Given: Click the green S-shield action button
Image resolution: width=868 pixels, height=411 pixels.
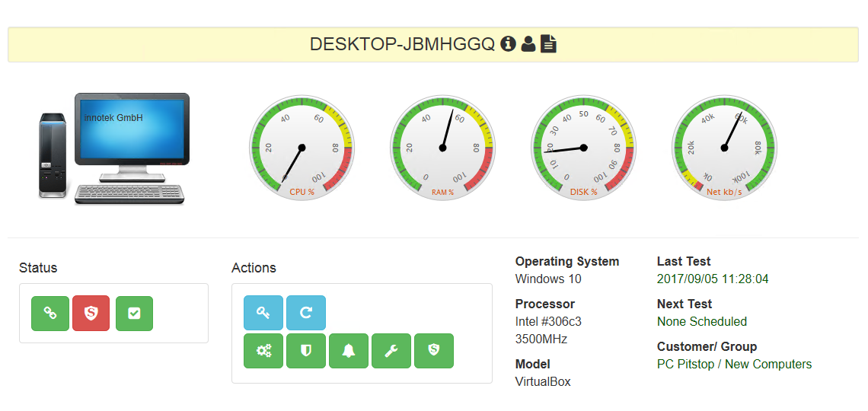Looking at the screenshot, I should click(x=434, y=351).
